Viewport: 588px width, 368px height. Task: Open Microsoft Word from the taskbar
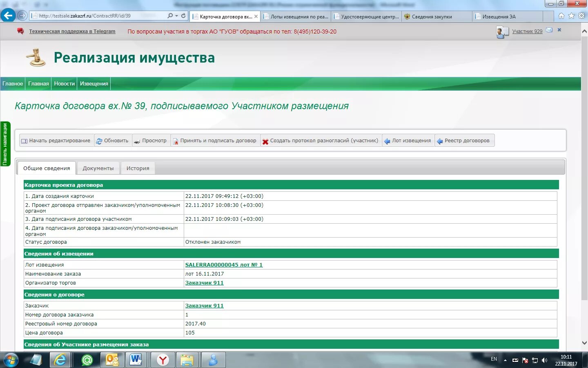[x=136, y=360]
